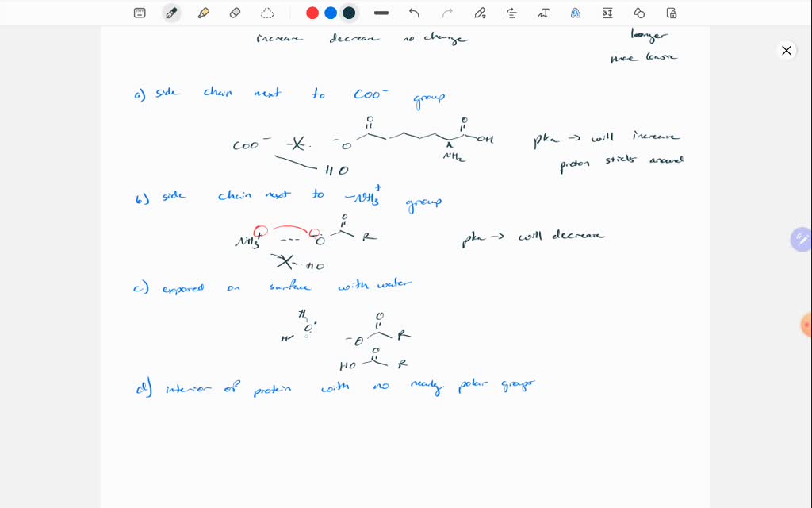812x508 pixels.
Task: Select the Eraser tool
Action: pos(235,13)
